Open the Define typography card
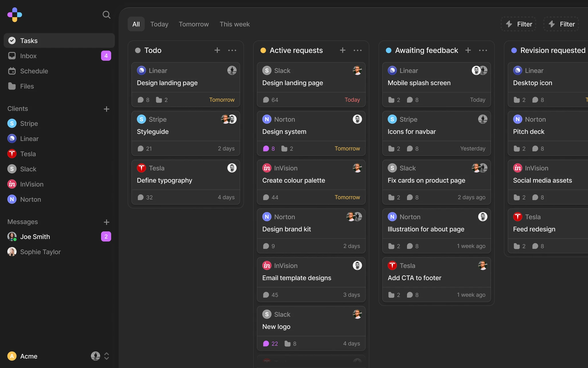Image resolution: width=588 pixels, height=368 pixels. coord(186,182)
